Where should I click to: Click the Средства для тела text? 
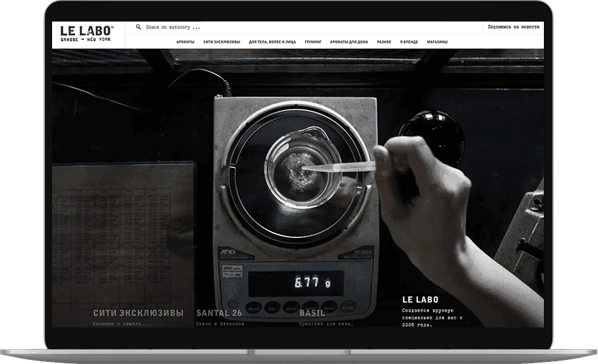pyautogui.click(x=326, y=324)
